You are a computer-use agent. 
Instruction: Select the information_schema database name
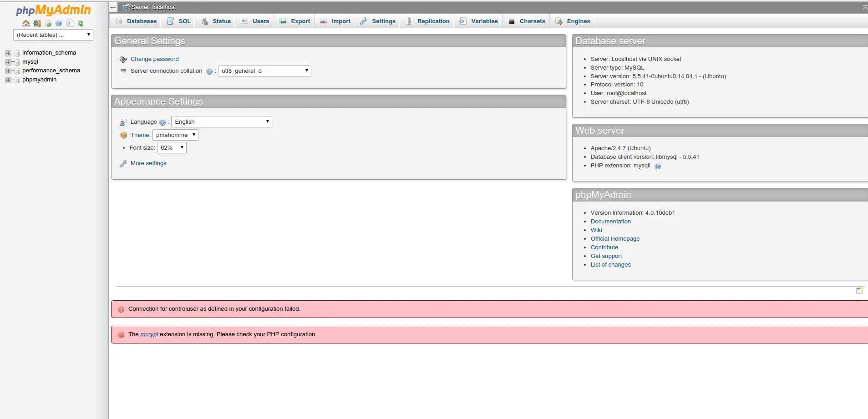click(x=49, y=53)
